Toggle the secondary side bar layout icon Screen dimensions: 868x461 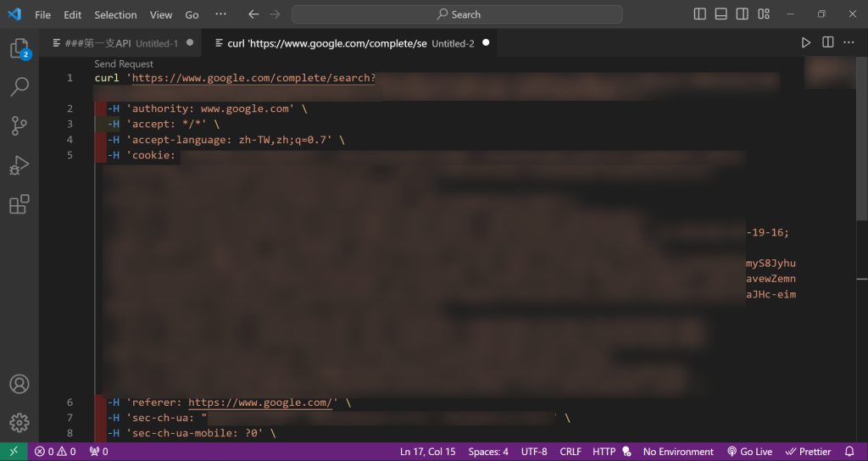pyautogui.click(x=743, y=14)
